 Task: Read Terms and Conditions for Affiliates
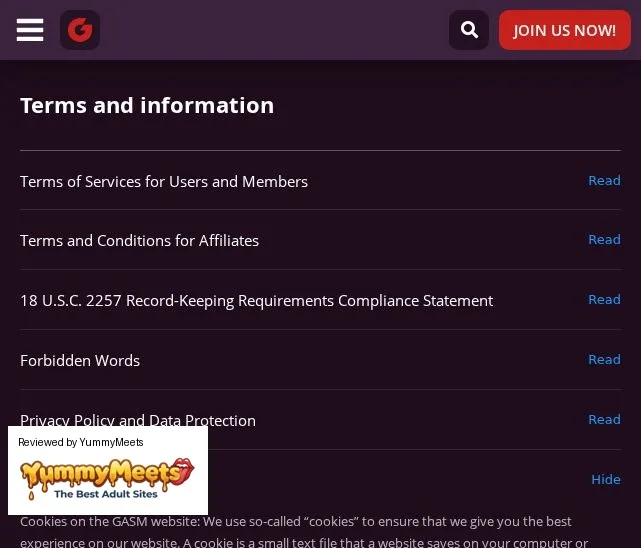tap(604, 239)
